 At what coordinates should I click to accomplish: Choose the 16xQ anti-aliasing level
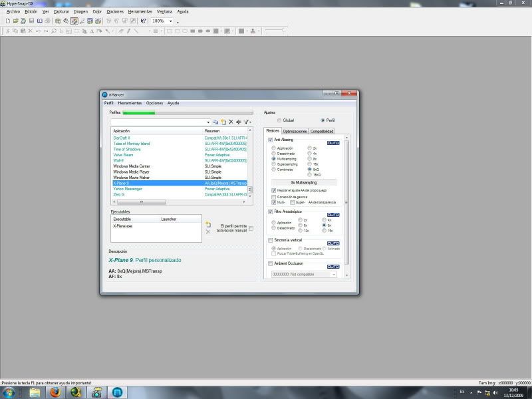[x=309, y=175]
